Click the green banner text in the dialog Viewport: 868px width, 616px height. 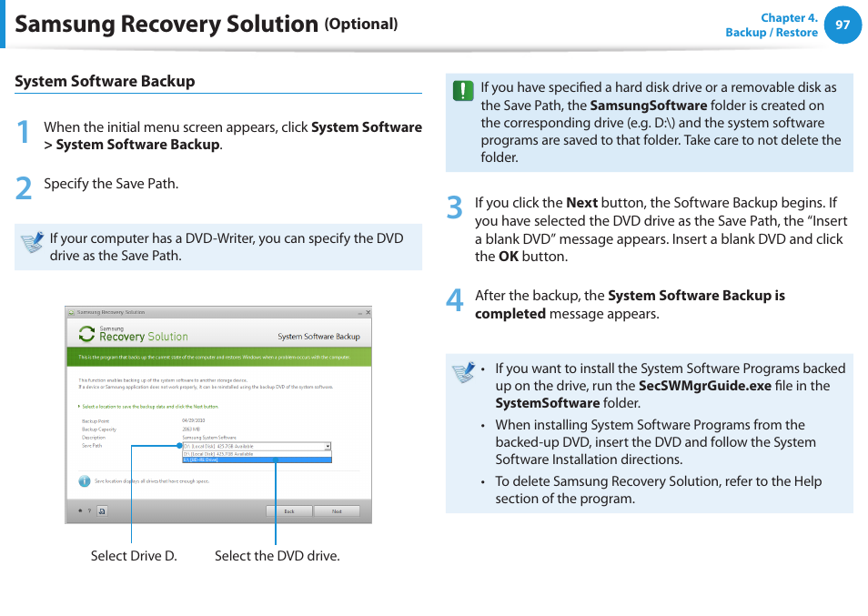tap(214, 357)
